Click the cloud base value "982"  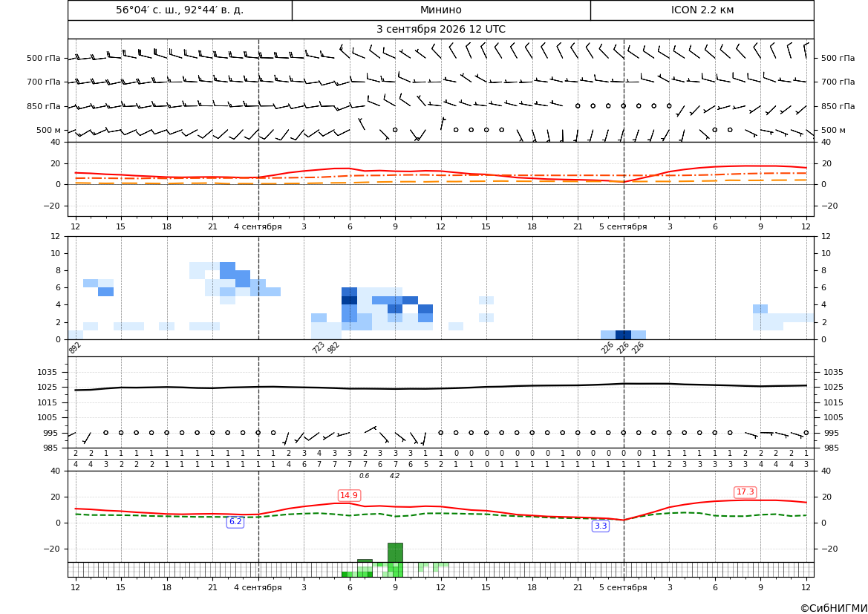tap(333, 347)
